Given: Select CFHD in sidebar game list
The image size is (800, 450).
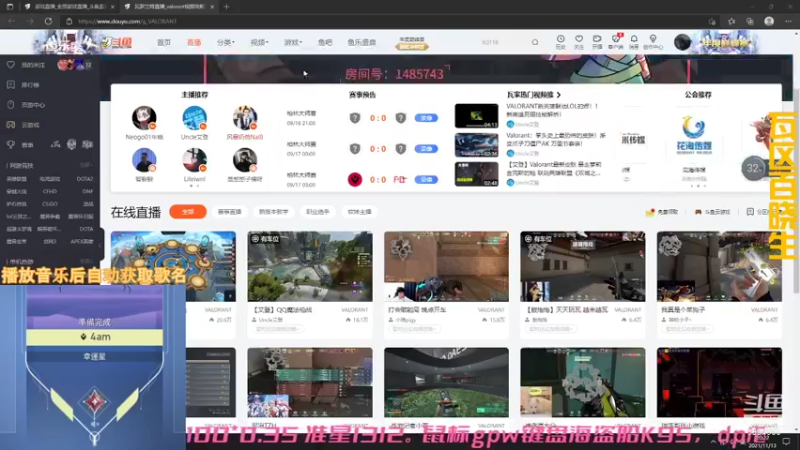Looking at the screenshot, I should click(x=50, y=191).
